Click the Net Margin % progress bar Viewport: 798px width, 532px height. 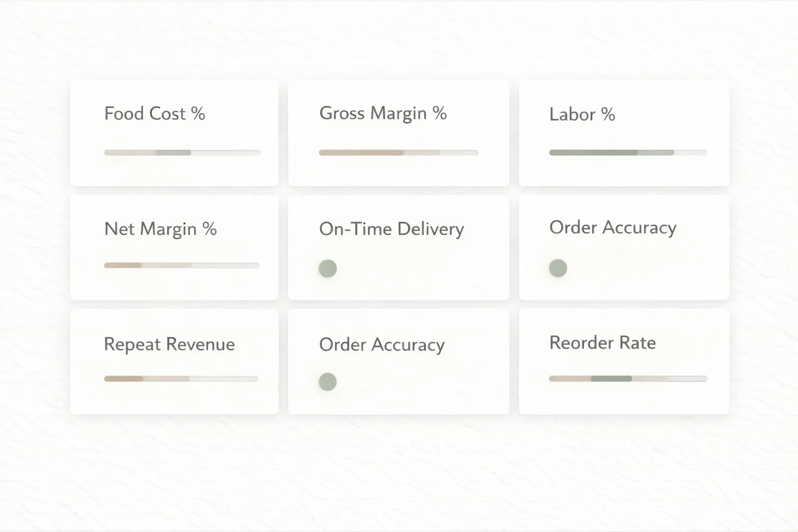[181, 265]
